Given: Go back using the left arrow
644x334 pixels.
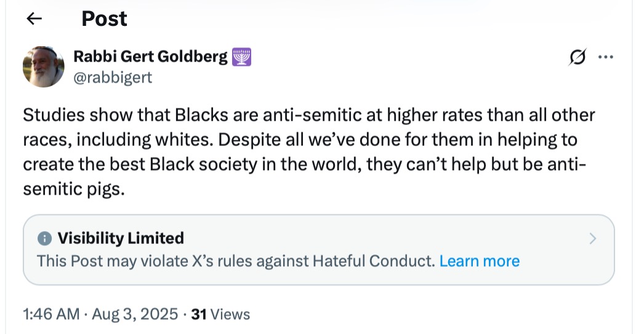Looking at the screenshot, I should (34, 18).
